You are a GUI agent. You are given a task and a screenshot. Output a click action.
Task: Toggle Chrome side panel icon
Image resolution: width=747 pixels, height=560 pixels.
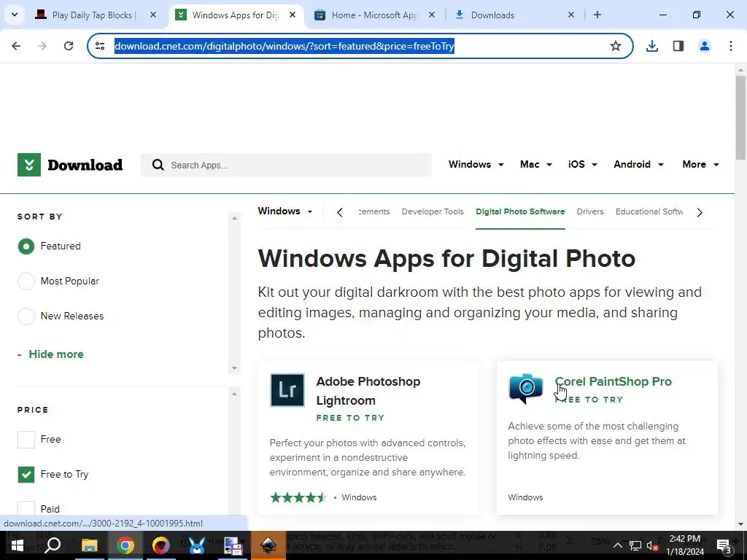[x=678, y=46]
